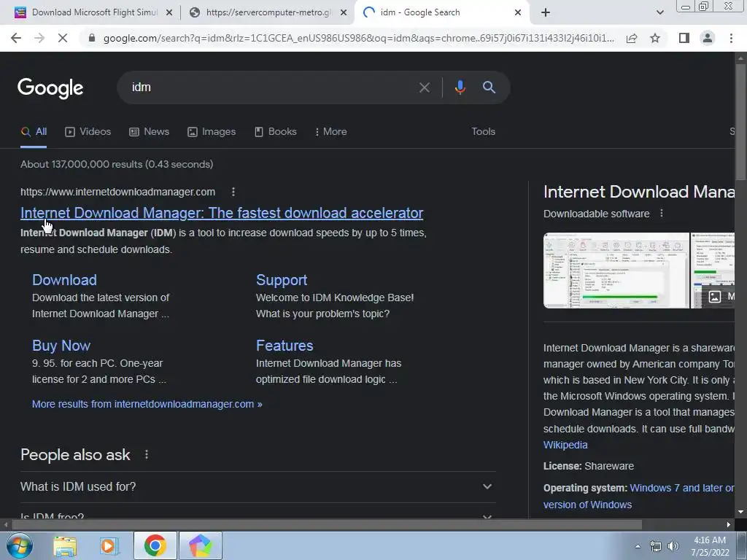Image resolution: width=747 pixels, height=560 pixels.
Task: Click the horizontal scrollbar thumb
Action: 326,525
